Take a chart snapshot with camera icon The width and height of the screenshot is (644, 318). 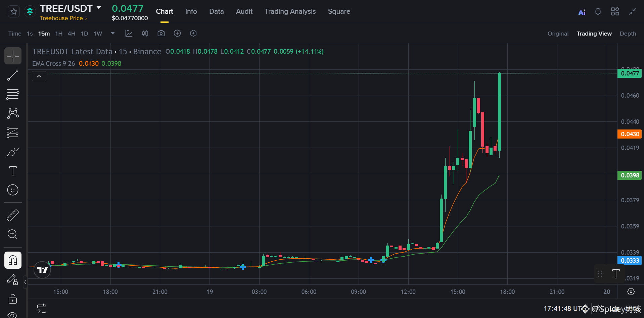click(x=161, y=33)
